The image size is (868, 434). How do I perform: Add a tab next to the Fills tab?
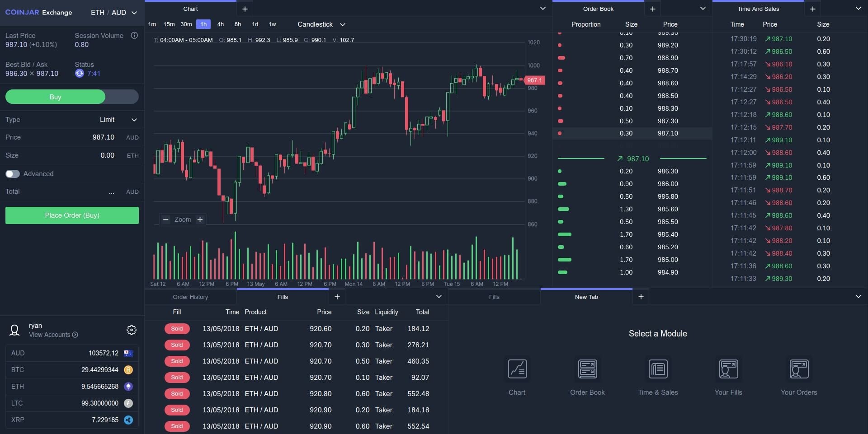[337, 297]
